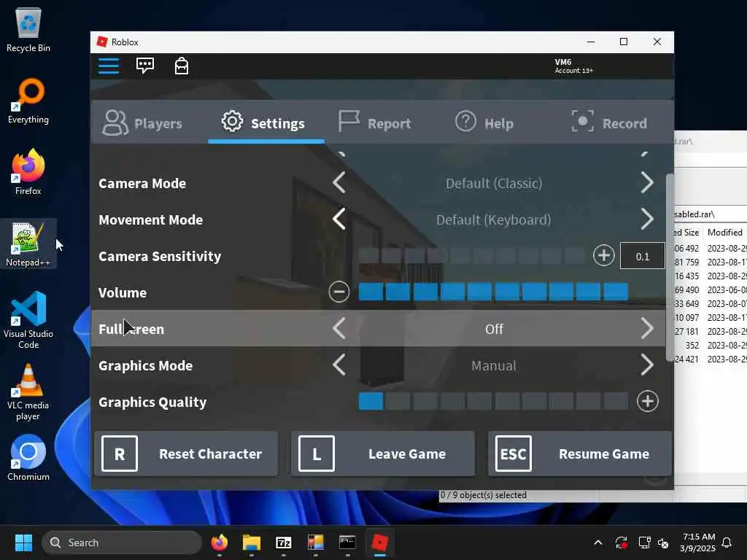The height and width of the screenshot is (560, 747).
Task: Open the Roblox hamburger menu
Action: 109,66
